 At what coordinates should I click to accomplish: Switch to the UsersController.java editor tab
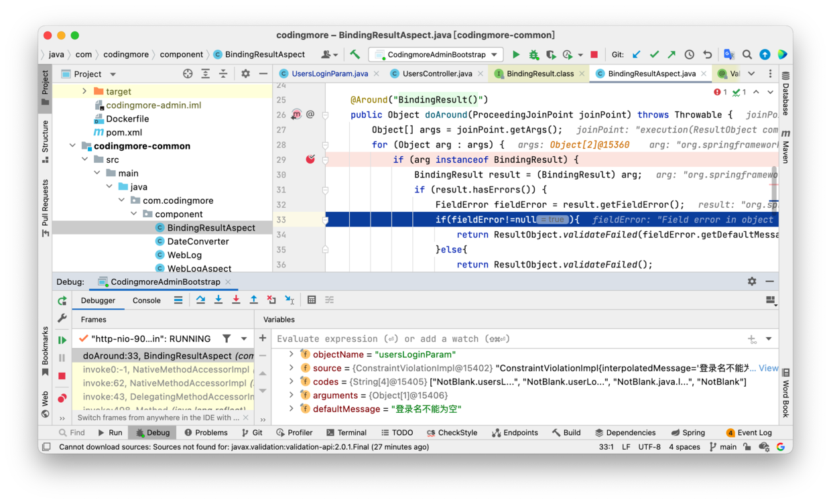coord(437,74)
